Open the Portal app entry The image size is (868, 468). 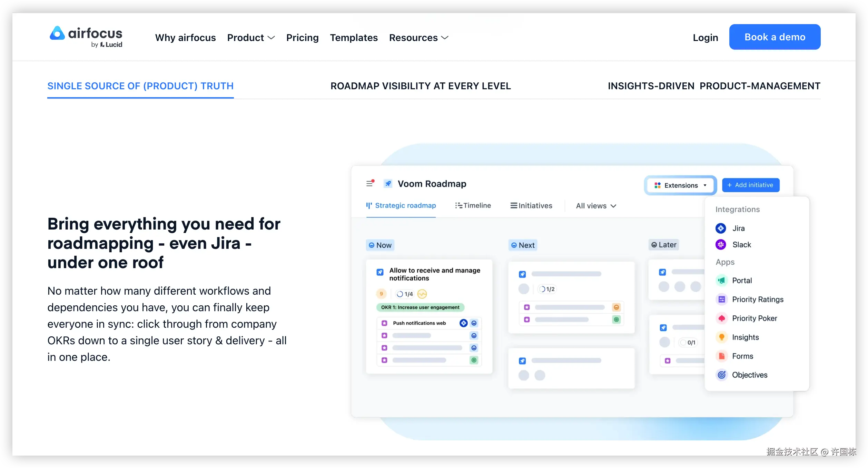[x=742, y=281]
